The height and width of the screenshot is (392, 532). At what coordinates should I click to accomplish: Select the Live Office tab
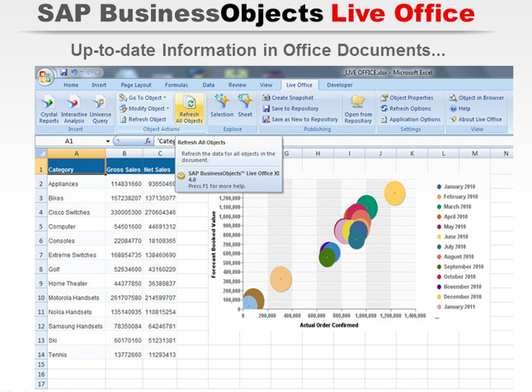(x=299, y=85)
